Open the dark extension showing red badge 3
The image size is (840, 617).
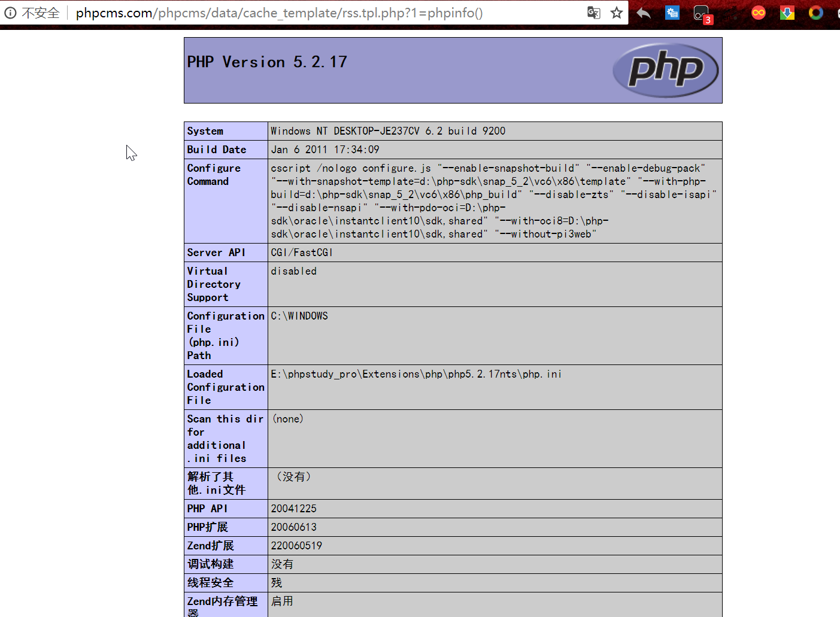[x=700, y=12]
